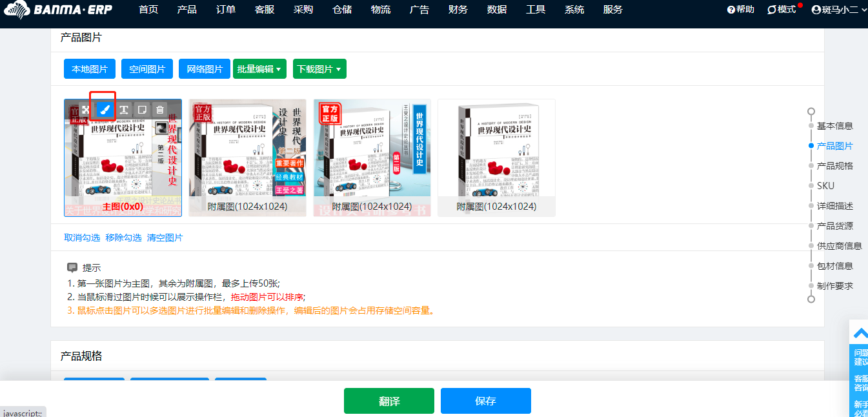This screenshot has width=868, height=417.
Task: Open the 采购 menu
Action: (x=303, y=10)
